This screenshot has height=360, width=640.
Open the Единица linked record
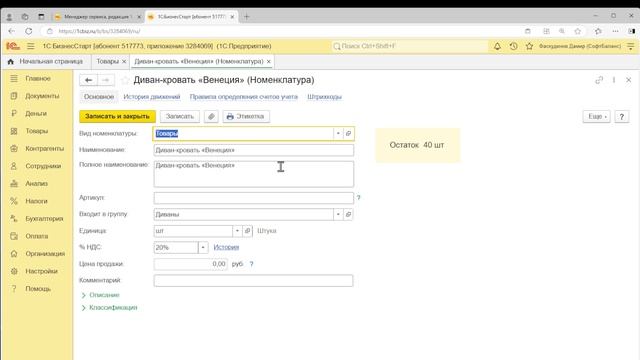click(x=247, y=231)
